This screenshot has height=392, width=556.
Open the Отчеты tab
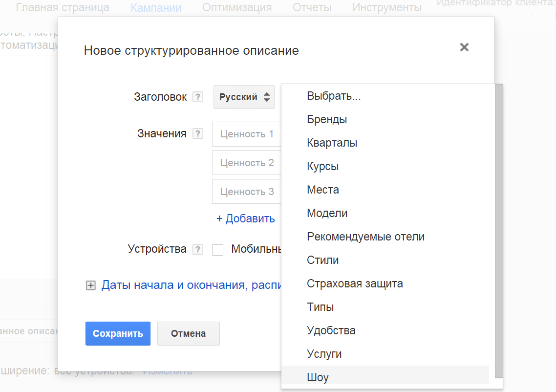click(x=312, y=8)
